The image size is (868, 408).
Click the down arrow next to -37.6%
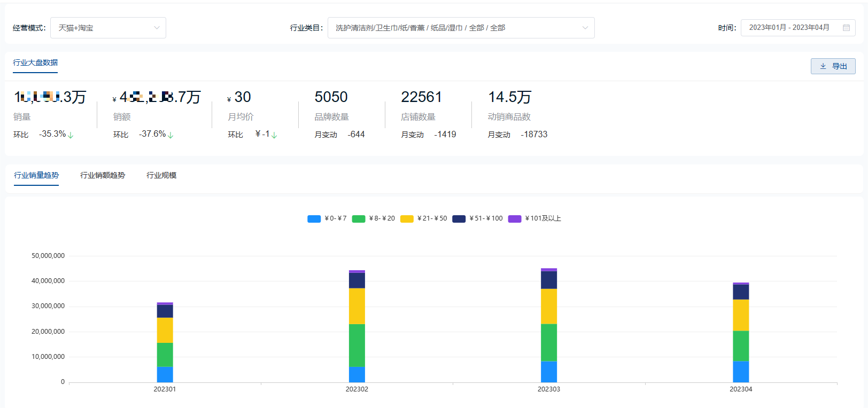[170, 135]
